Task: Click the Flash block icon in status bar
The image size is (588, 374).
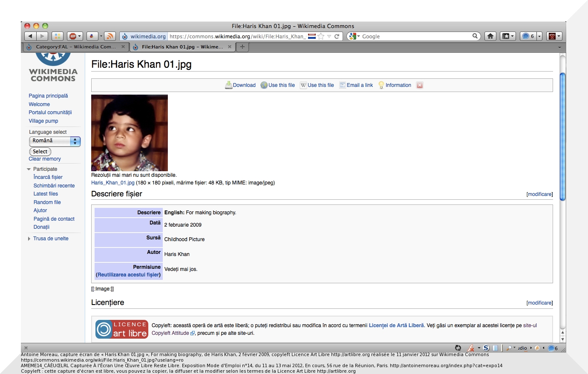Action: 471,348
